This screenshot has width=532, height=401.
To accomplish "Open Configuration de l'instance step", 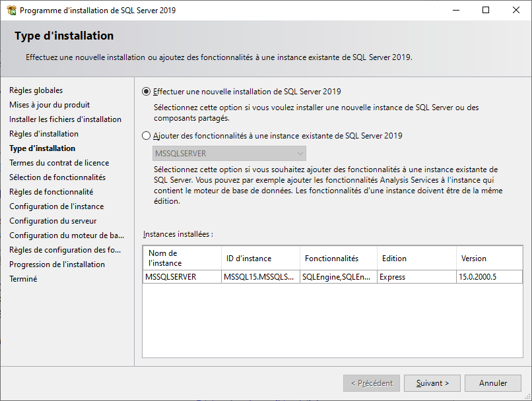I will [57, 206].
